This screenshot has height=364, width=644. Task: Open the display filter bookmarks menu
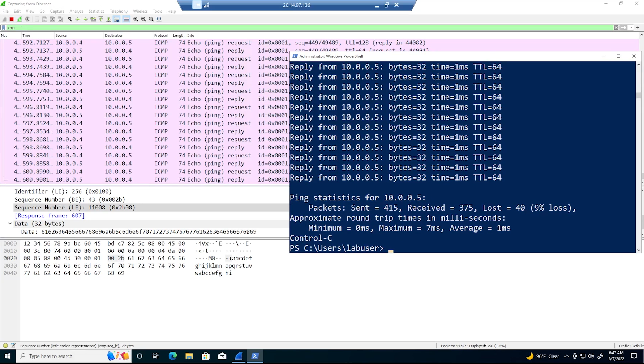click(3, 27)
